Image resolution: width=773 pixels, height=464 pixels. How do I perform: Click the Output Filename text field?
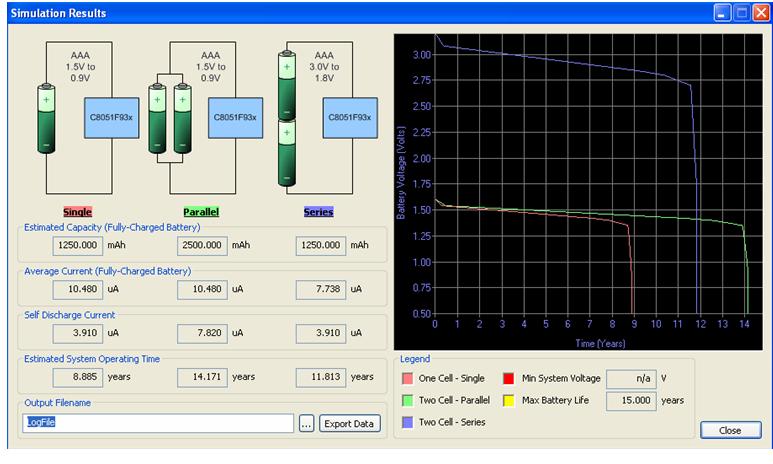point(158,423)
